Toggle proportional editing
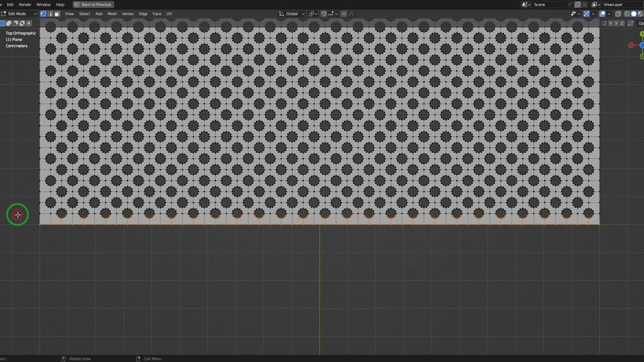Viewport: 644px width, 362px height. pos(344,14)
